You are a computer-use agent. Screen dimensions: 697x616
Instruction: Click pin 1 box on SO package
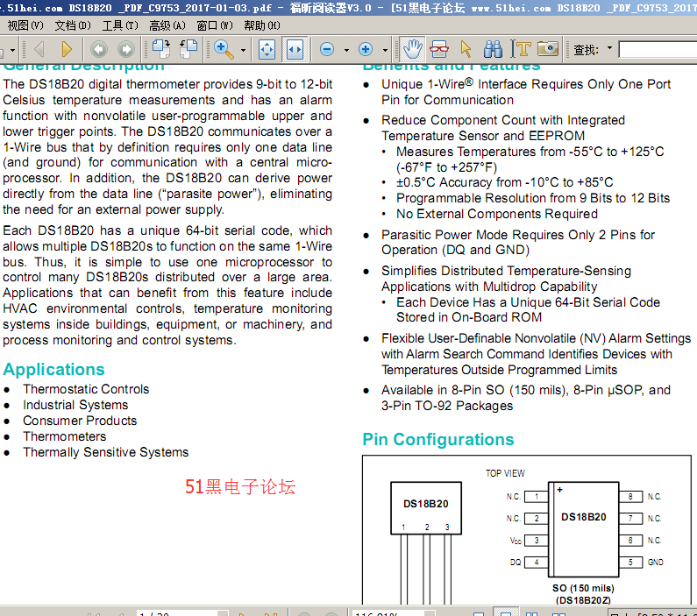tap(536, 497)
